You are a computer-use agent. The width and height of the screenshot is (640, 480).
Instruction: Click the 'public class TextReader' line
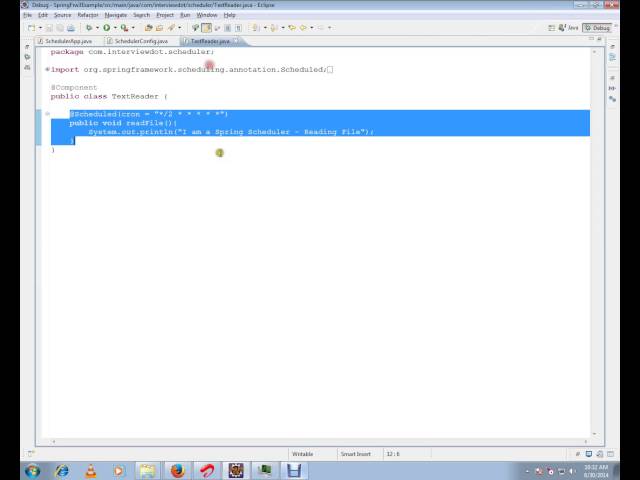(109, 96)
